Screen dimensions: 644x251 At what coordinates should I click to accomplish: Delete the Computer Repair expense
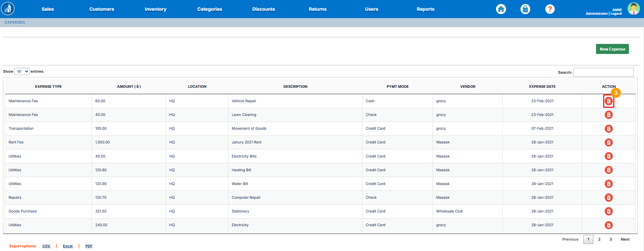tap(608, 198)
